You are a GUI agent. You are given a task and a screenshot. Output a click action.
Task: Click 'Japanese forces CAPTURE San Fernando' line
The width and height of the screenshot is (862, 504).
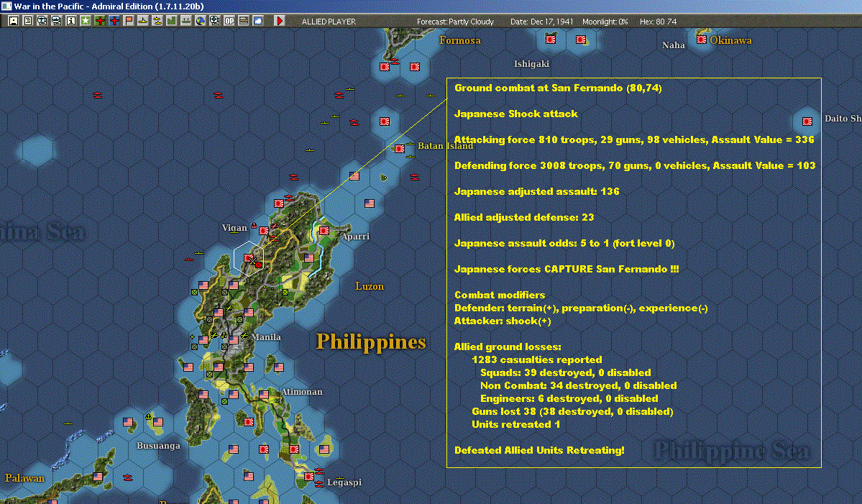567,269
